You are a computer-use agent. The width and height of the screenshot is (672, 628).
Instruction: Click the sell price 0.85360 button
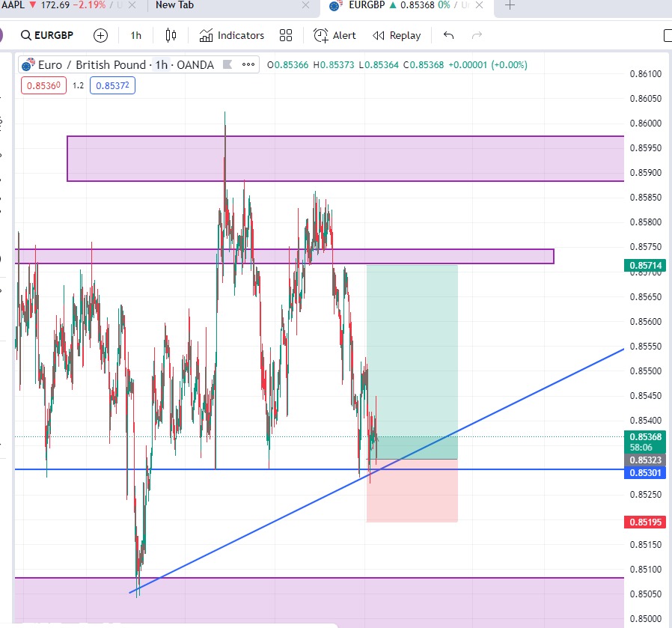click(43, 86)
